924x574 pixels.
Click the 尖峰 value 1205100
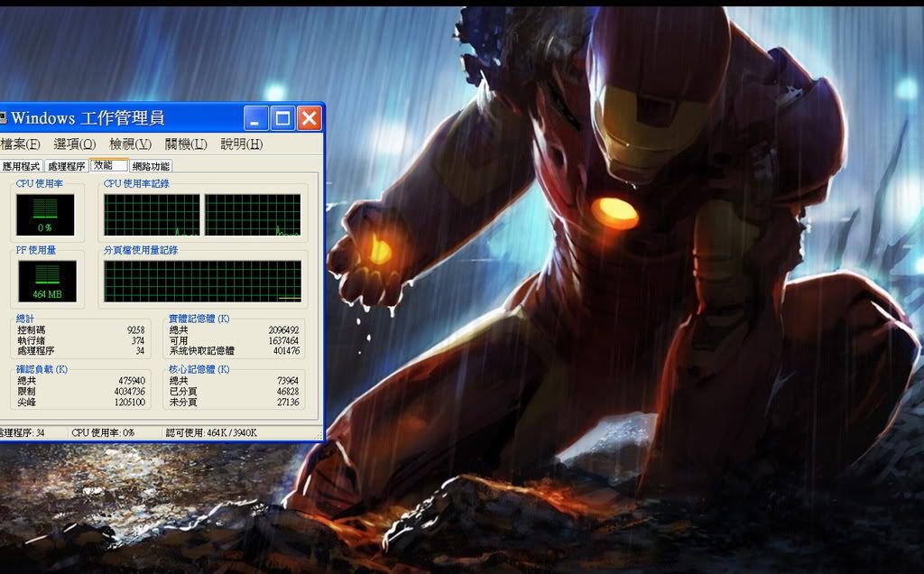pos(130,403)
